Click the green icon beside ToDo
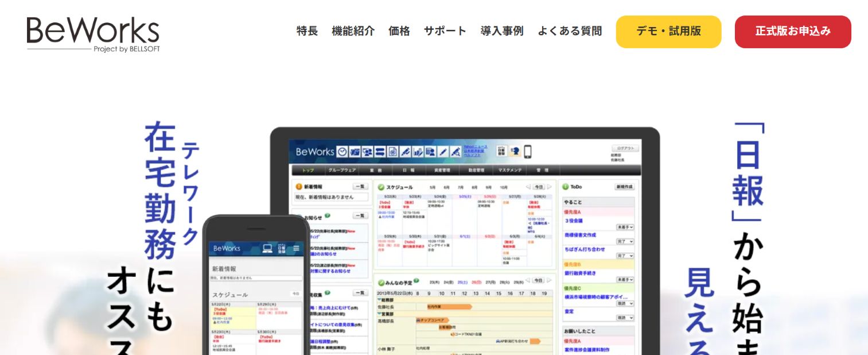The height and width of the screenshot is (355, 868). tap(565, 187)
